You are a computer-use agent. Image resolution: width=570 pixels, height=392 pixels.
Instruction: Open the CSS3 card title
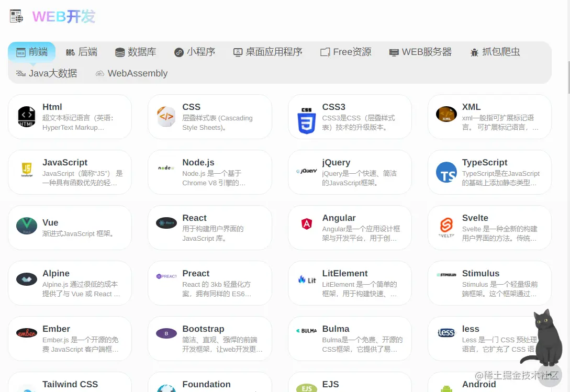(x=334, y=107)
